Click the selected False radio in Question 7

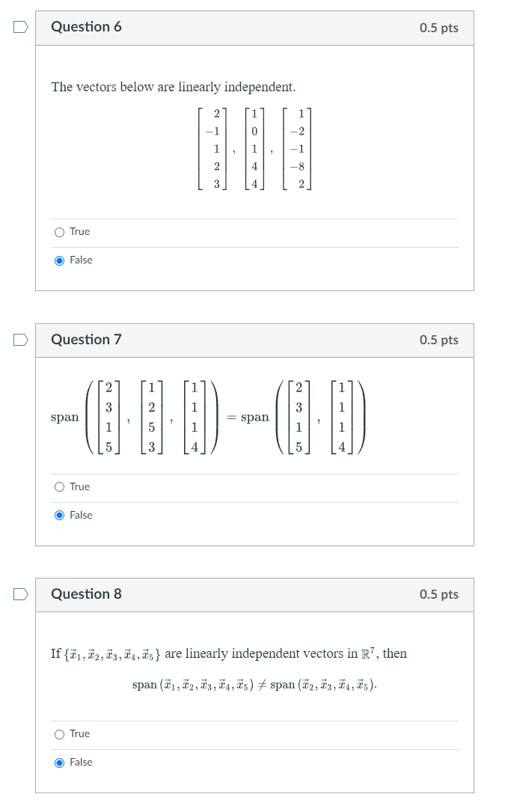[59, 515]
